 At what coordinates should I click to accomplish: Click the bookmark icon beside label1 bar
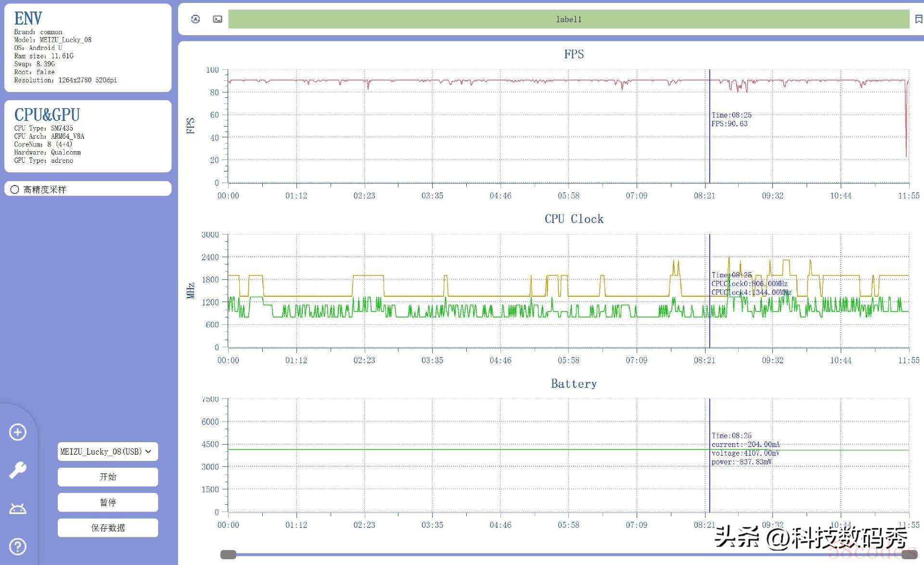coord(918,19)
